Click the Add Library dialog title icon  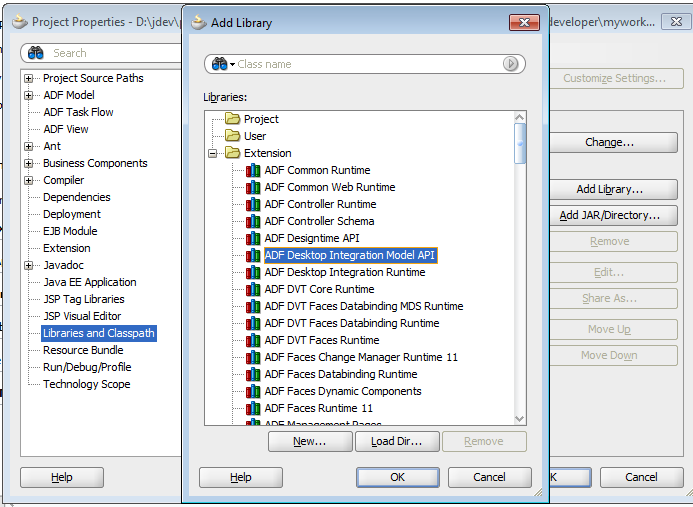tap(198, 23)
